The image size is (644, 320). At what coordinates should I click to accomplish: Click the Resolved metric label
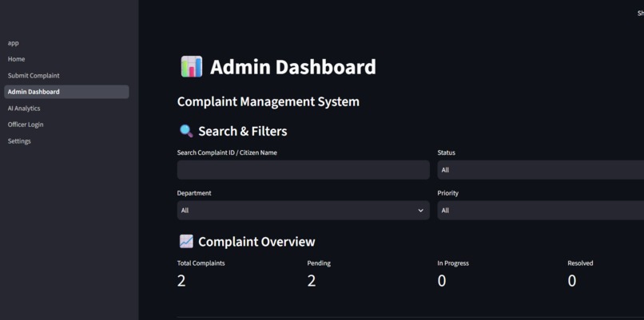click(x=580, y=263)
